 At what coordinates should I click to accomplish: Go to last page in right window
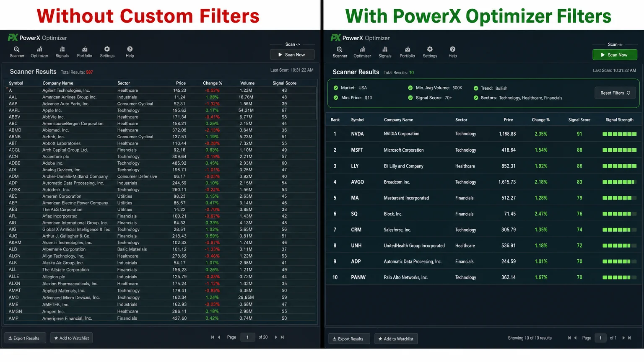point(630,338)
